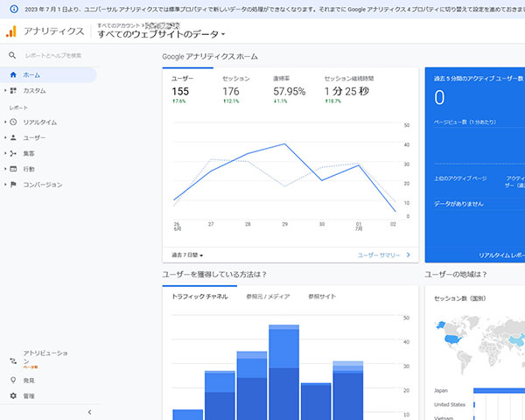525x420 pixels.
Task: Click the カスタム dashboard icon
Action: (x=13, y=90)
